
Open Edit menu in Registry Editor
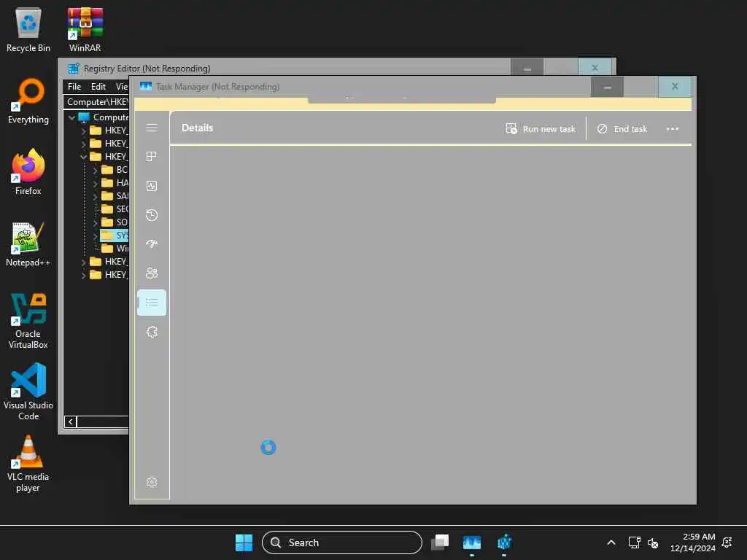tap(98, 87)
